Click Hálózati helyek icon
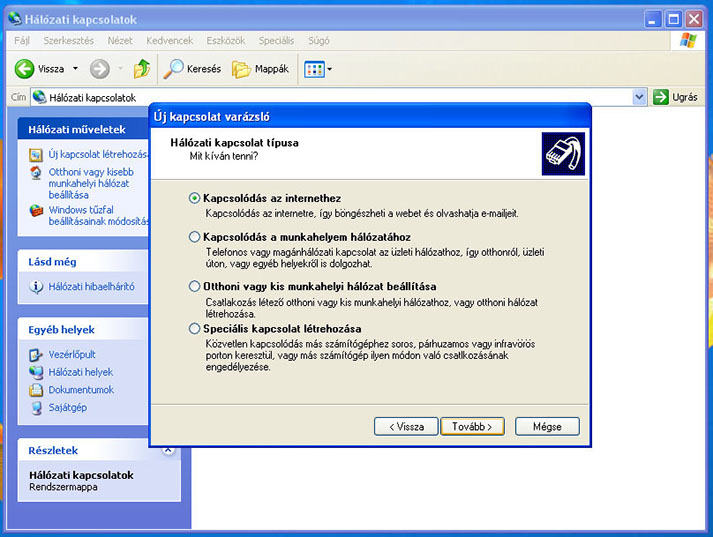 [36, 372]
